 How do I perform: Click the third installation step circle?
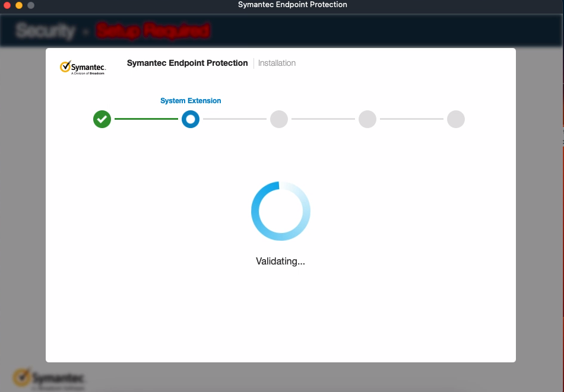[279, 119]
